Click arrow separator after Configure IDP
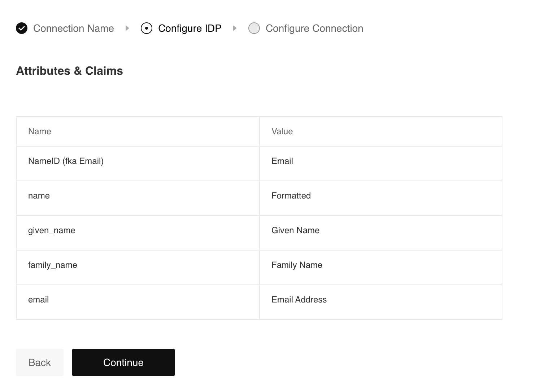 235,28
